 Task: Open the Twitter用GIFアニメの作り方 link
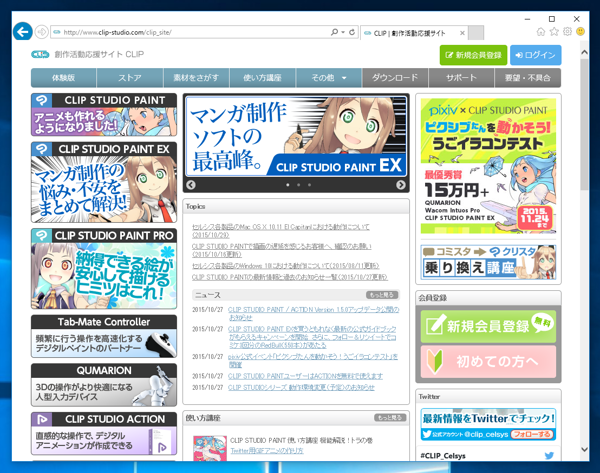tap(267, 451)
